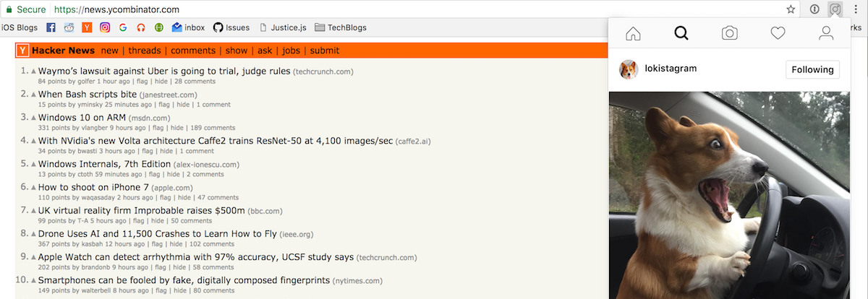Viewport: 868px width, 299px height.
Task: Open 'When Bash scripts bite' article
Action: [88, 95]
